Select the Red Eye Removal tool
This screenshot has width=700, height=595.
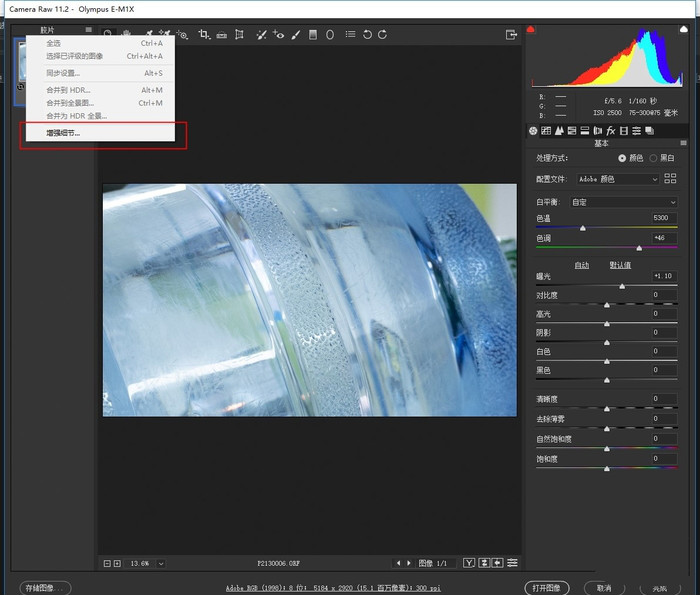click(x=279, y=34)
